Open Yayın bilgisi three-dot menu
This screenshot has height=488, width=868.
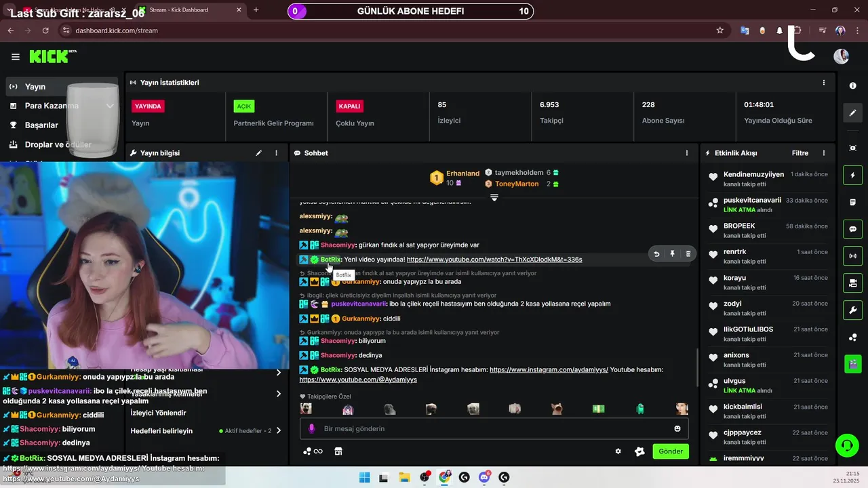(276, 153)
